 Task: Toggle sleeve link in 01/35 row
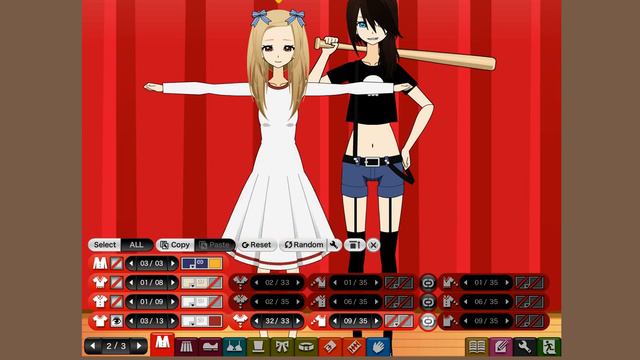(x=428, y=282)
